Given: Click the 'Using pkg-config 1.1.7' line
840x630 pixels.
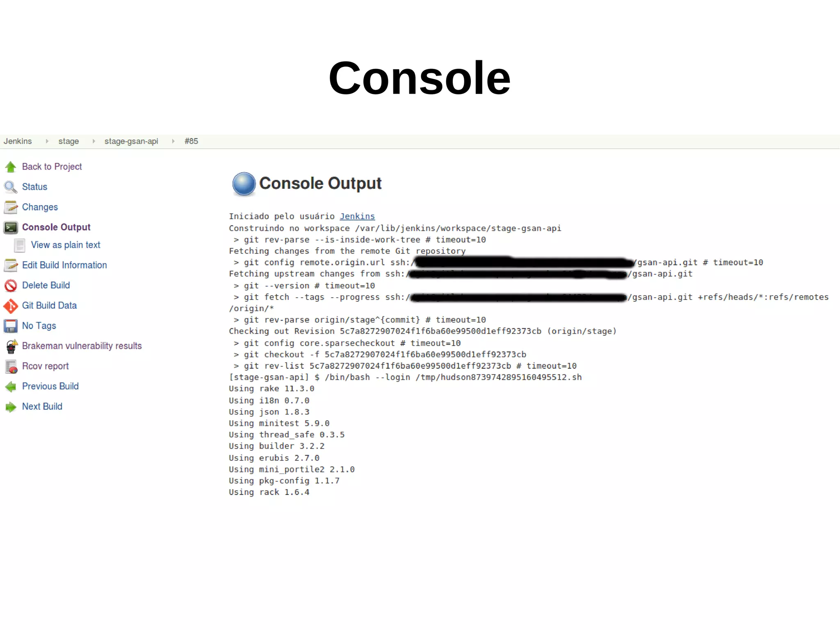Looking at the screenshot, I should point(284,481).
